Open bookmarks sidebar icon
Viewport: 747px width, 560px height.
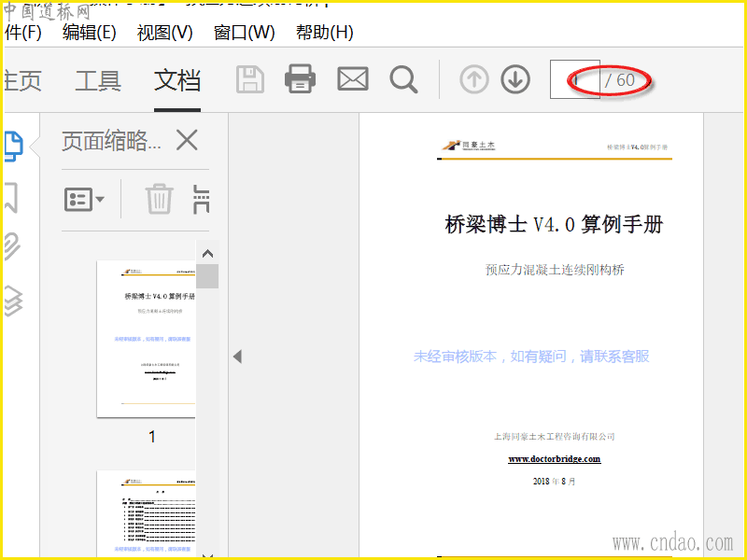pos(11,197)
